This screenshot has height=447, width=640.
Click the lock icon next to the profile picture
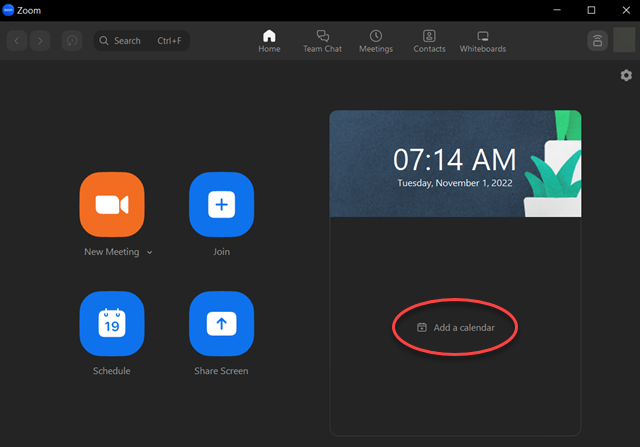pyautogui.click(x=597, y=41)
